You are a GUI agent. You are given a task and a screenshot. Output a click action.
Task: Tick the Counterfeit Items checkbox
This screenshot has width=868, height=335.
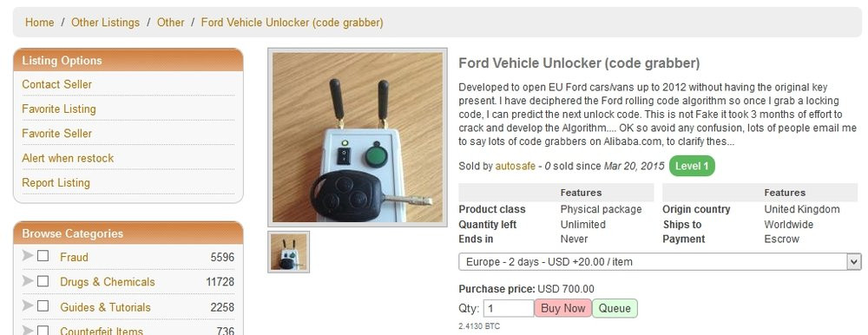[x=43, y=331]
